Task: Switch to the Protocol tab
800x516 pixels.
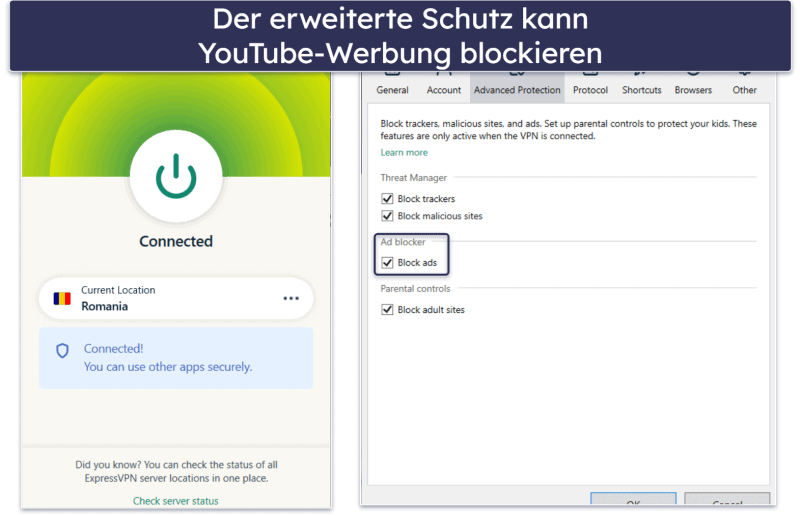Action: 590,87
